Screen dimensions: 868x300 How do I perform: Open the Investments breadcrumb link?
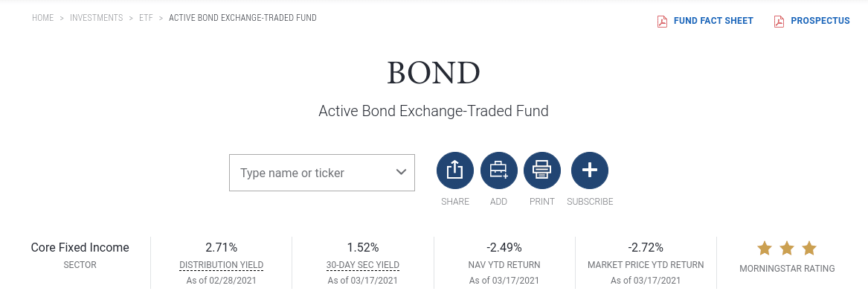[x=97, y=18]
